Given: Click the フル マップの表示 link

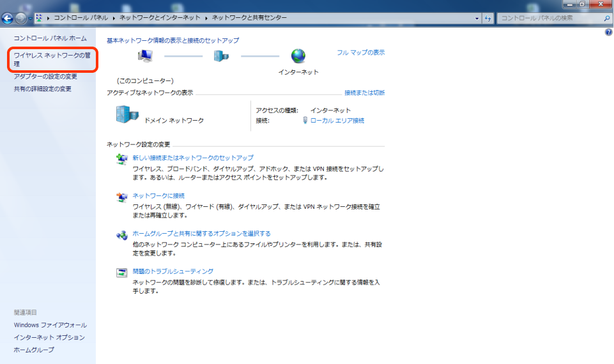Looking at the screenshot, I should click(360, 52).
